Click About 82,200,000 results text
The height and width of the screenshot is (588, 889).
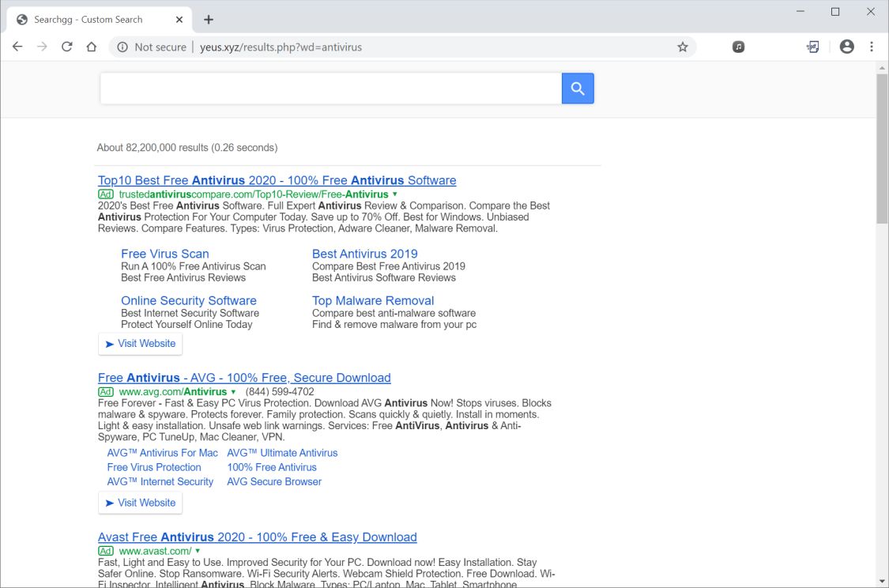tap(187, 148)
